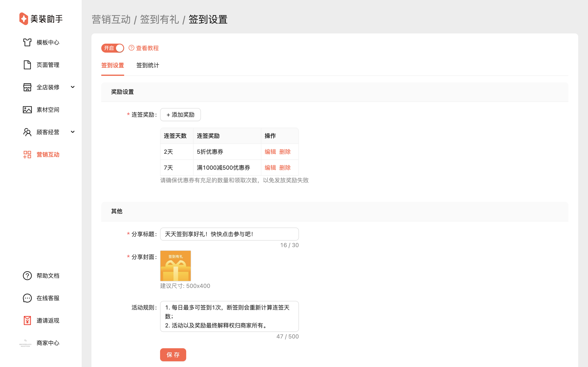The height and width of the screenshot is (367, 588).
Task: Select the 签到设置 tab
Action: [x=112, y=65]
